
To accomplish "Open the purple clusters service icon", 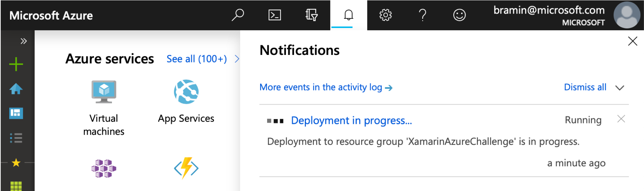I will pos(104,169).
